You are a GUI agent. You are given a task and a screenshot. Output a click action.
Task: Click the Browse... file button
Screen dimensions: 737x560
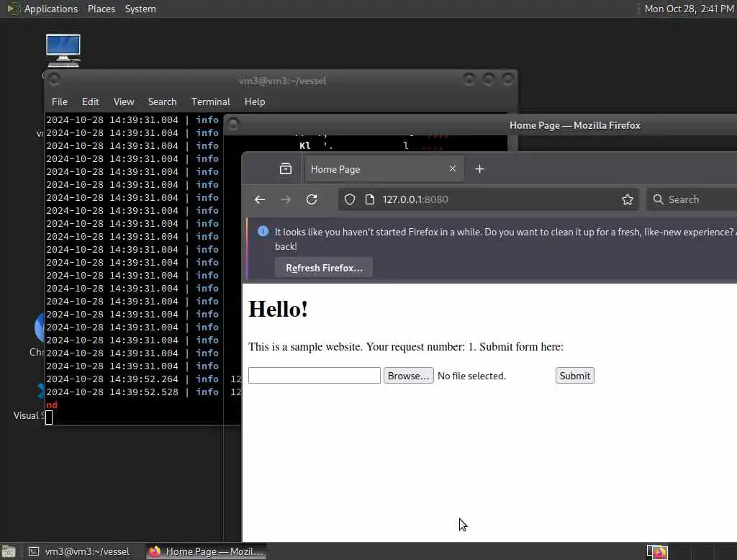click(x=409, y=376)
